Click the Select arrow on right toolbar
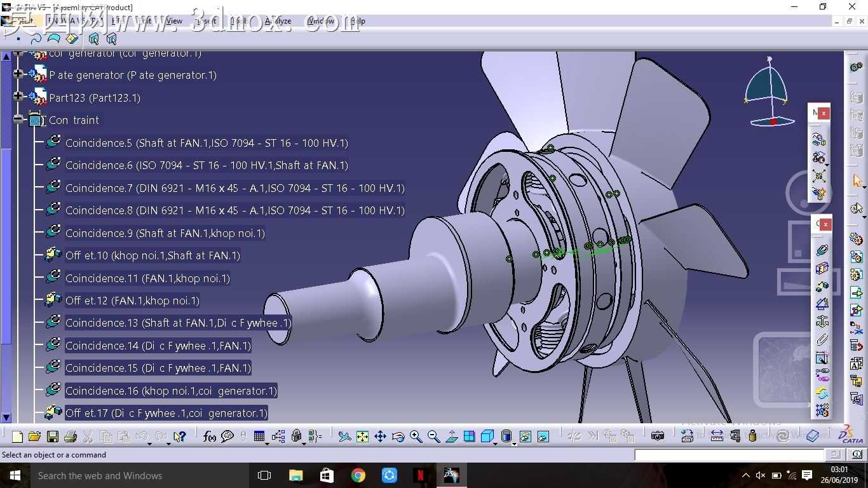Image resolution: width=868 pixels, height=488 pixels. 857,181
